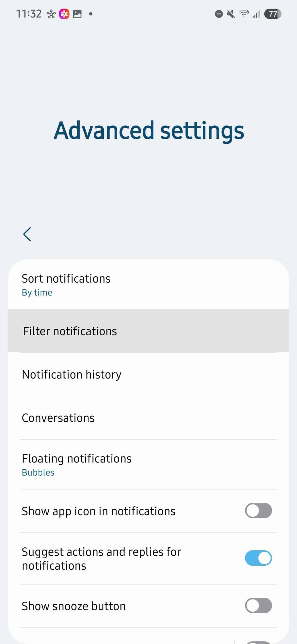
Task: Tap the image notification icon in status bar
Action: click(x=77, y=14)
